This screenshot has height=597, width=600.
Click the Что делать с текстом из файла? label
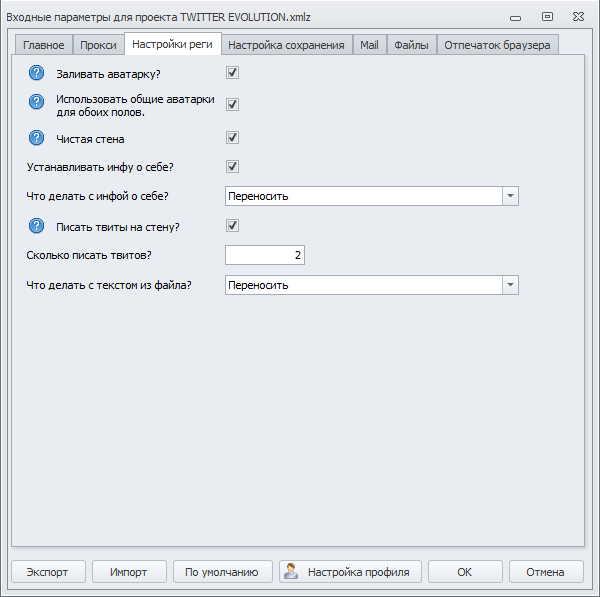click(x=109, y=285)
